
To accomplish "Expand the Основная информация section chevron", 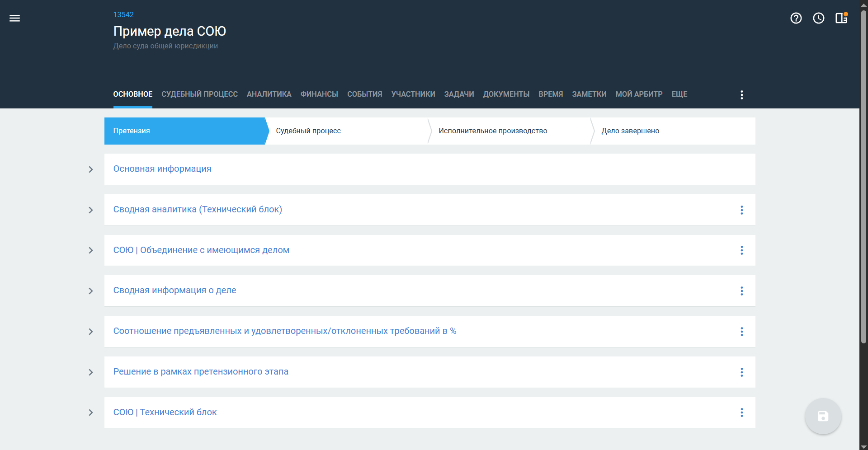I will coord(91,169).
